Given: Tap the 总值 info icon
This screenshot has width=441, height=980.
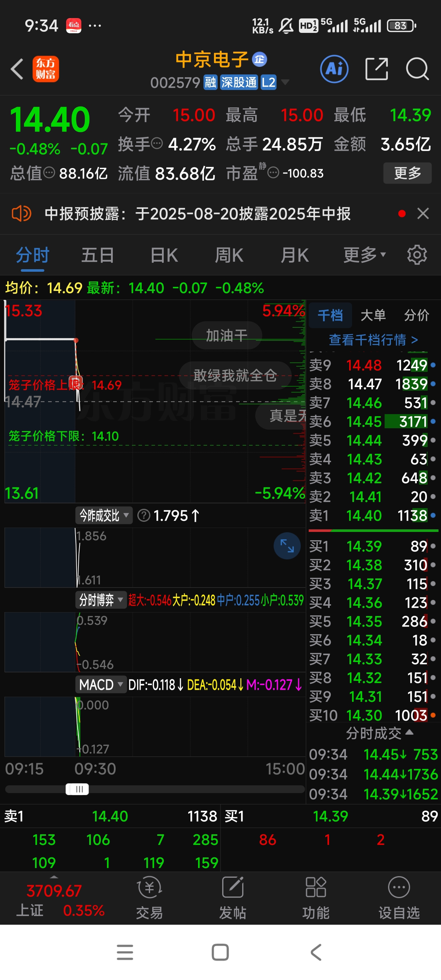Looking at the screenshot, I should coord(49,173).
